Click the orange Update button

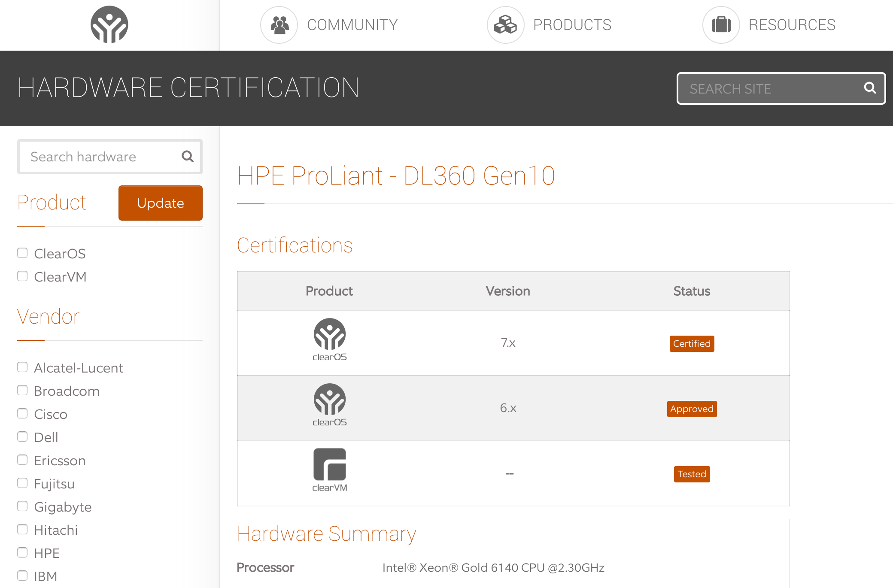161,203
